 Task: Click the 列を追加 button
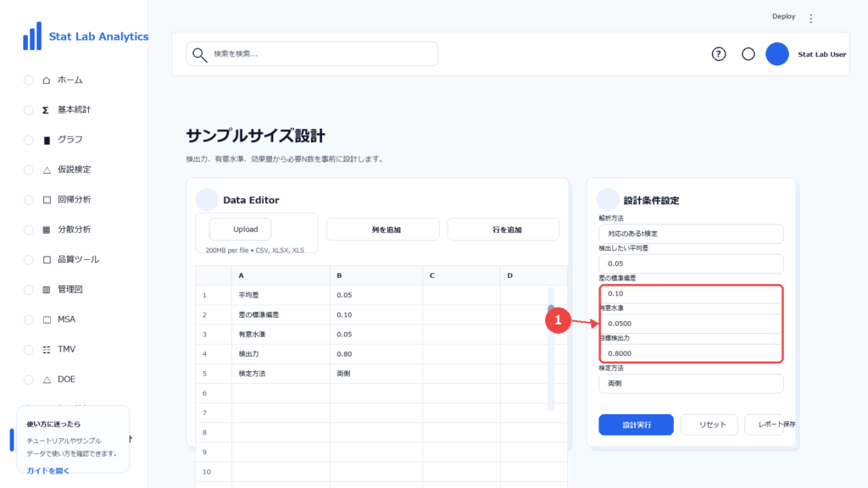(x=383, y=229)
